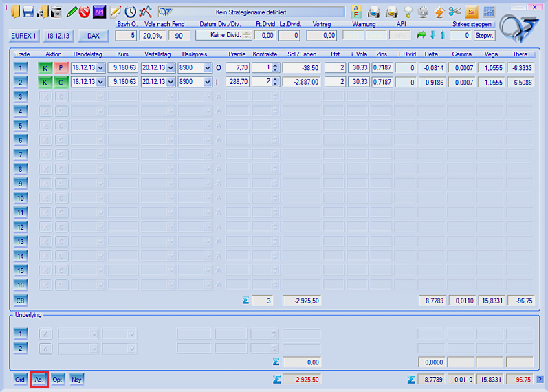Click the scissors icon in the toolbar
This screenshot has width=548, height=392.
click(454, 12)
